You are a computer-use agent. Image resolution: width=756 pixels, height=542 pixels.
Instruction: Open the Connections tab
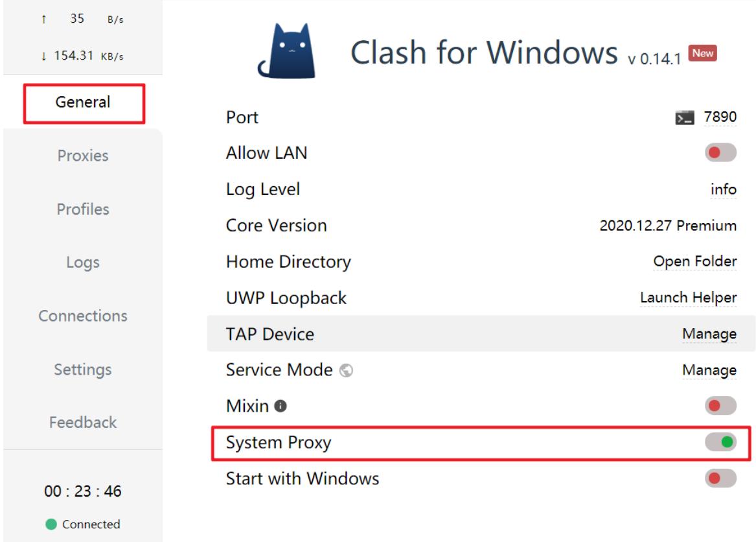83,316
